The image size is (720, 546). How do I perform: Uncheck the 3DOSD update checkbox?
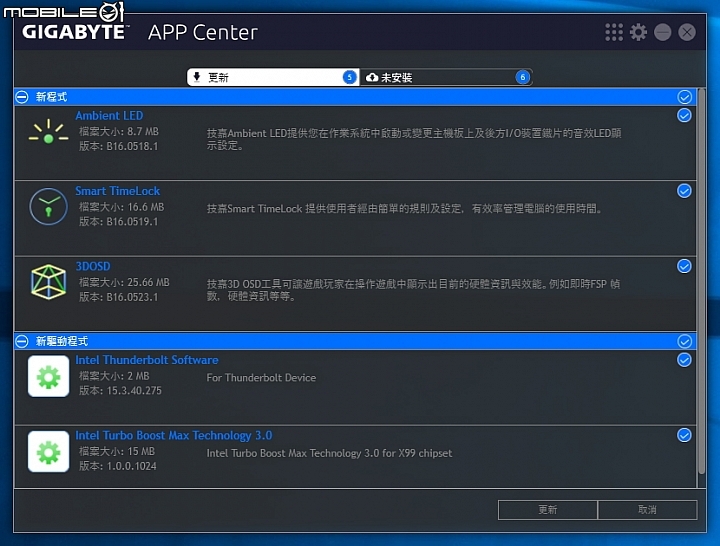684,266
